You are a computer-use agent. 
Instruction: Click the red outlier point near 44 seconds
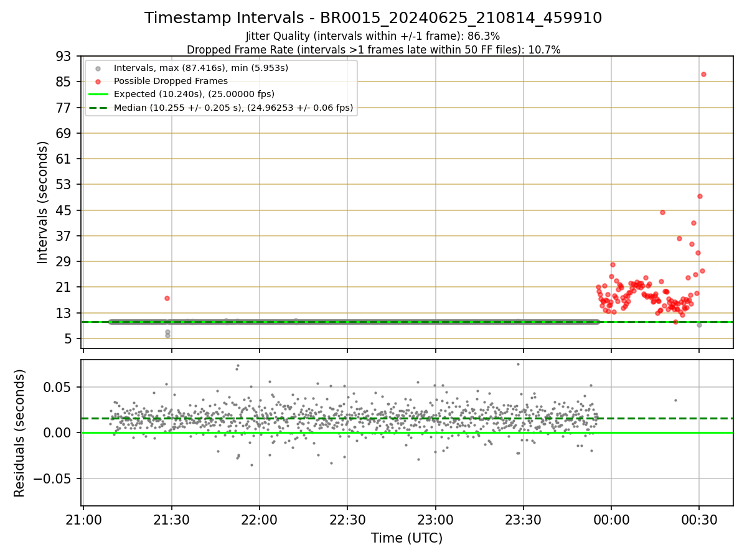click(x=662, y=212)
